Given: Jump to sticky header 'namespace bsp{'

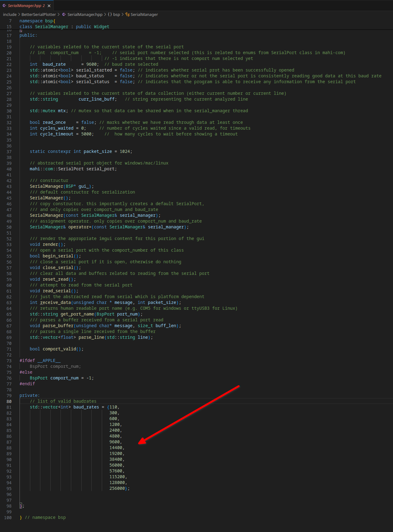Looking at the screenshot, I should point(37,21).
